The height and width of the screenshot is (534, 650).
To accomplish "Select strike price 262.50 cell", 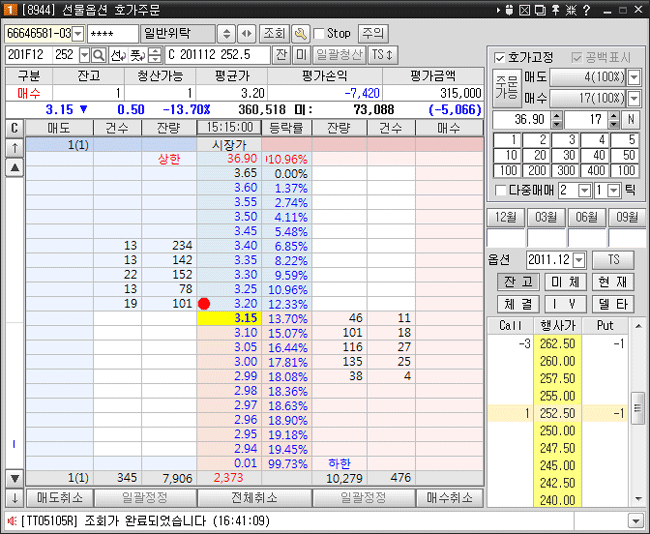I will (x=557, y=344).
